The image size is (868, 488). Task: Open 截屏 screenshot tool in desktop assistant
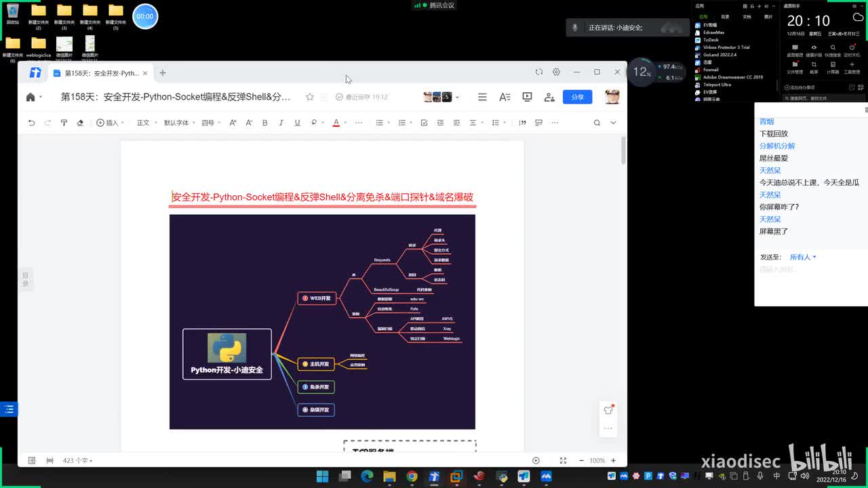coord(814,68)
